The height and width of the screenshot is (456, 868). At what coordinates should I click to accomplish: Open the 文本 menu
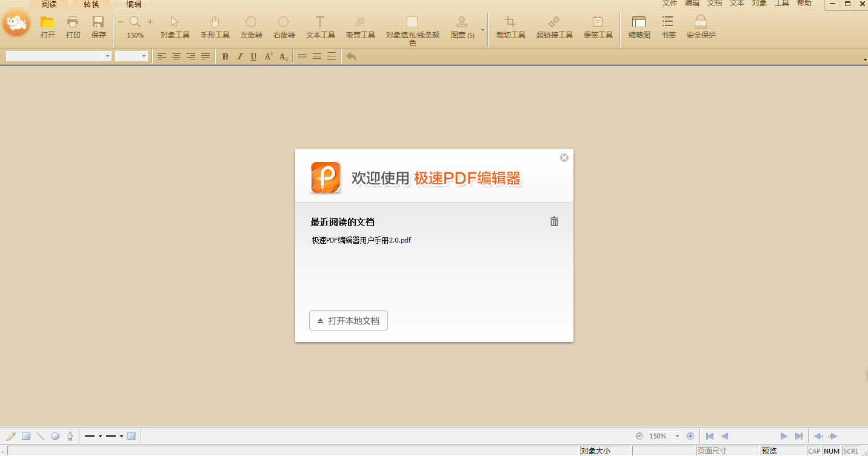737,3
